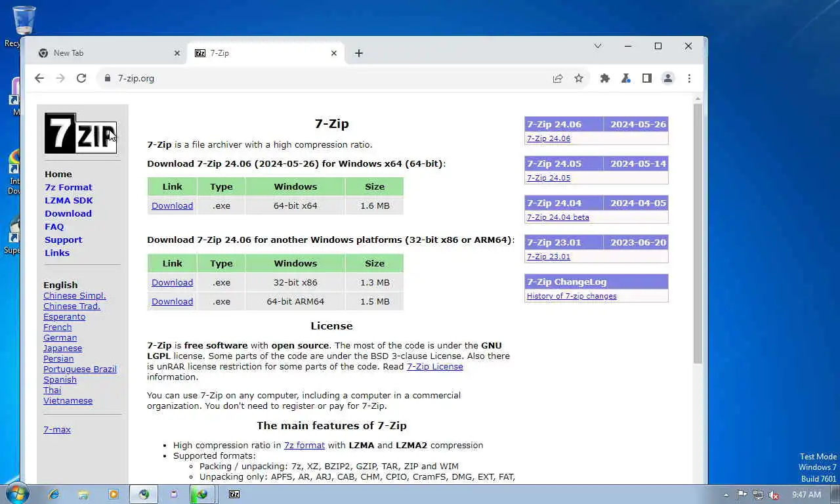
Task: Switch language to Japanese
Action: 63,348
